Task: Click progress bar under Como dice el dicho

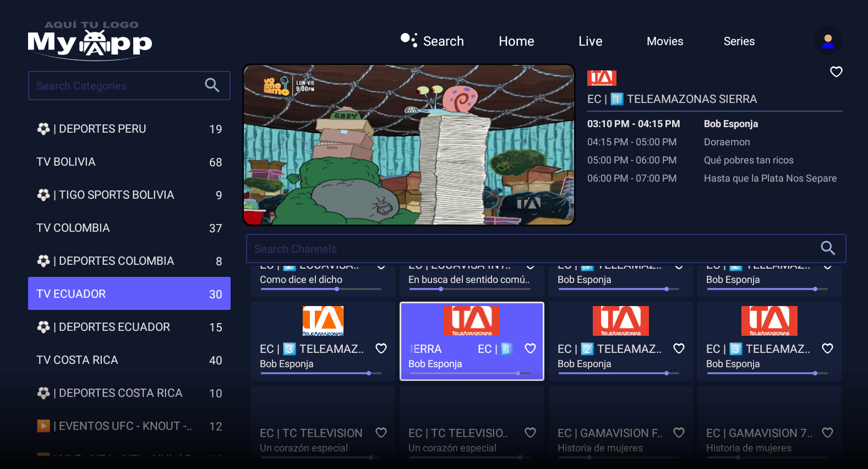Action: tap(321, 289)
